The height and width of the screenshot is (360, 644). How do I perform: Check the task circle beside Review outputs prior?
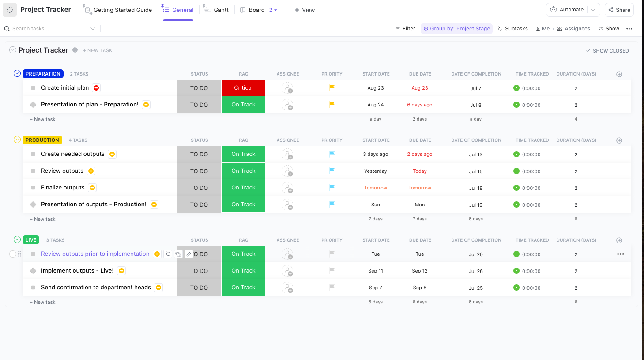pyautogui.click(x=13, y=254)
